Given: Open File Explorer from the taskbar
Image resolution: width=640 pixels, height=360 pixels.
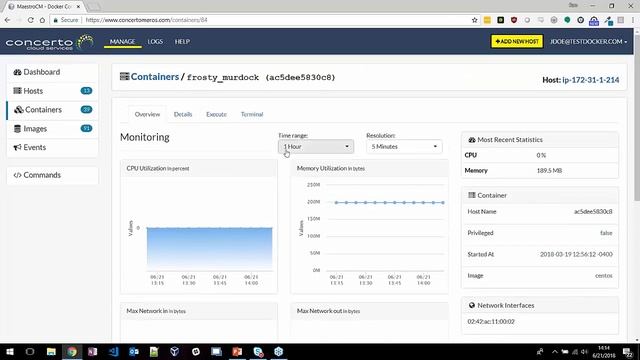Looking at the screenshot, I should point(51,351).
